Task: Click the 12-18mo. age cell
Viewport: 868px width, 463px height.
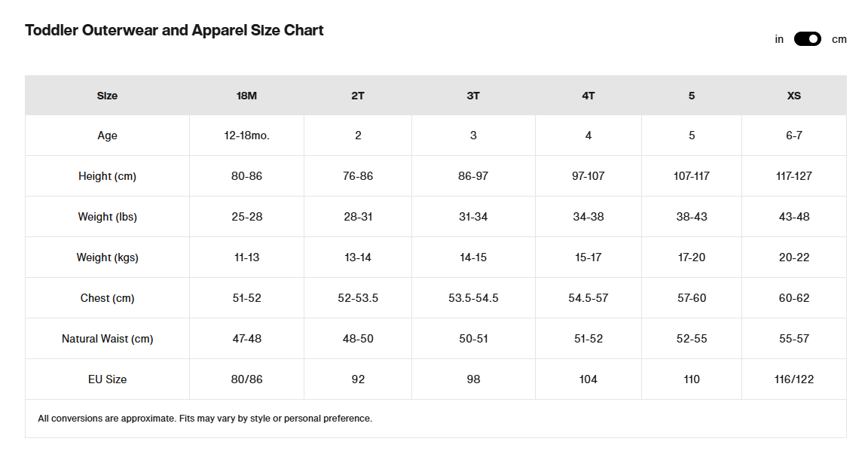Action: (246, 136)
